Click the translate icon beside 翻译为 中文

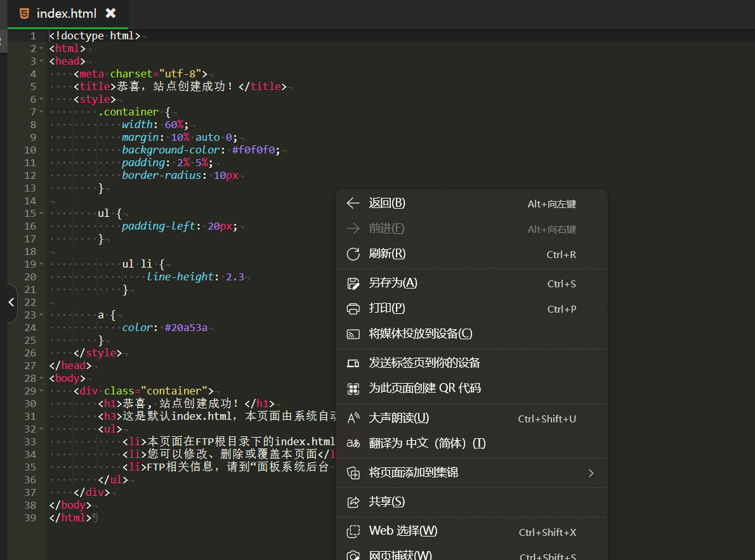click(x=353, y=443)
